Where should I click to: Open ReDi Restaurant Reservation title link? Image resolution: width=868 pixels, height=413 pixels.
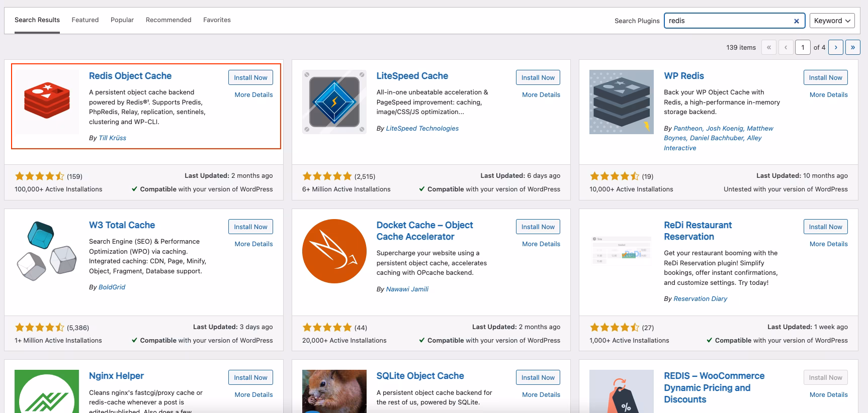tap(698, 231)
